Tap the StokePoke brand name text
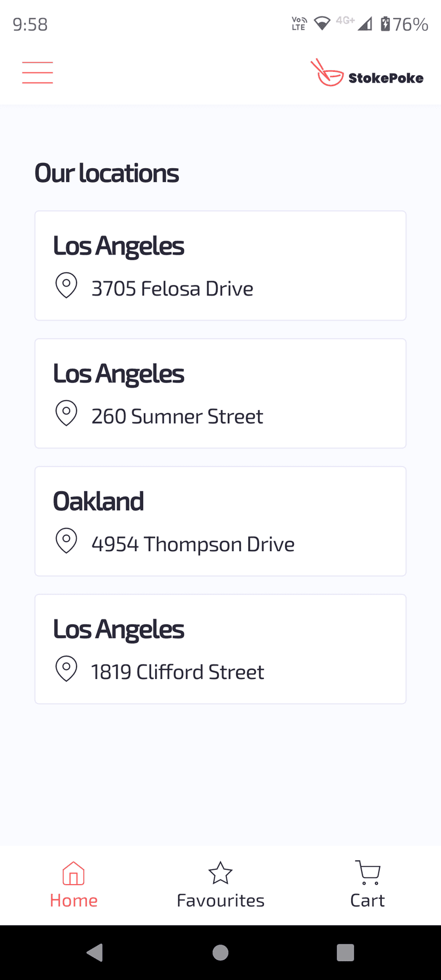The width and height of the screenshot is (441, 980). point(386,78)
